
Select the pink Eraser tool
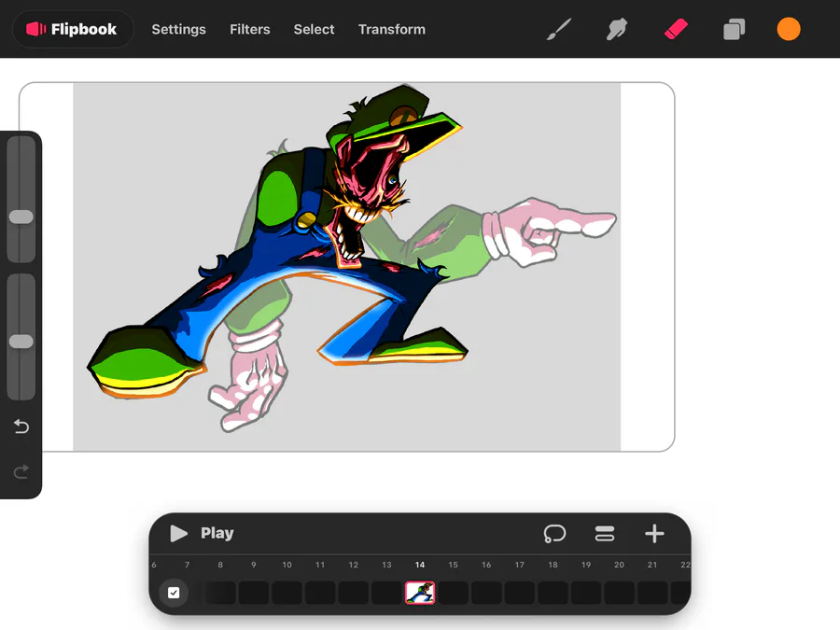(x=676, y=29)
